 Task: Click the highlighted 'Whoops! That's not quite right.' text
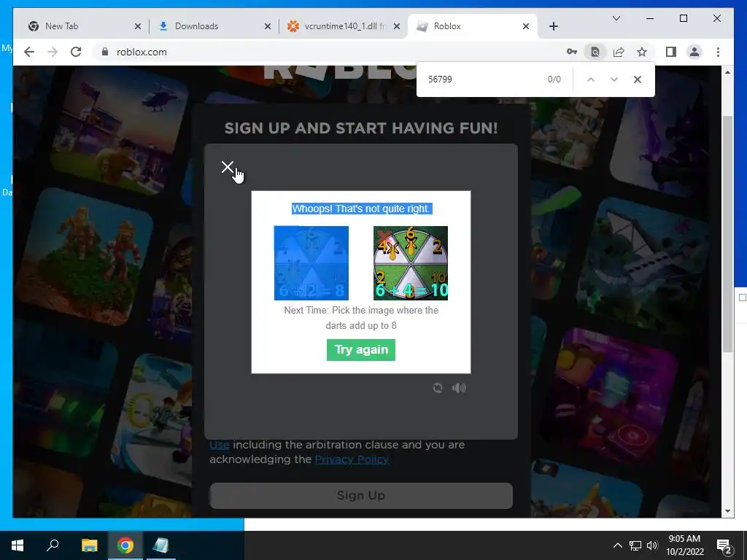(x=362, y=209)
